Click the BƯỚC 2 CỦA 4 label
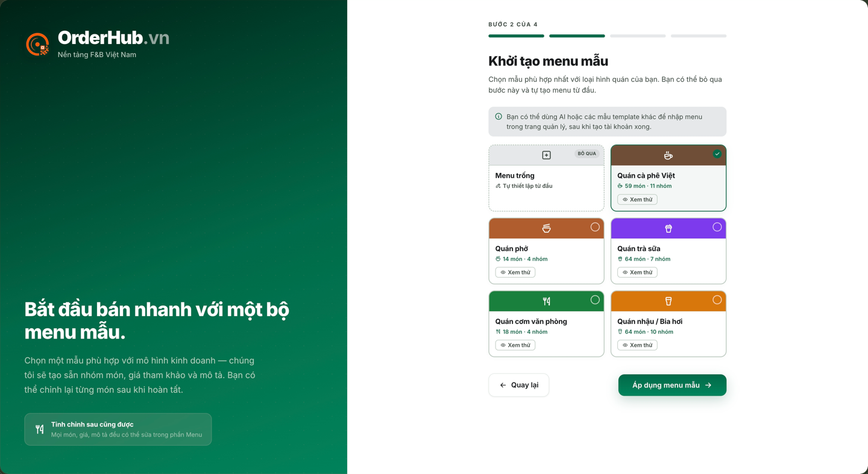The height and width of the screenshot is (474, 868). click(x=513, y=25)
